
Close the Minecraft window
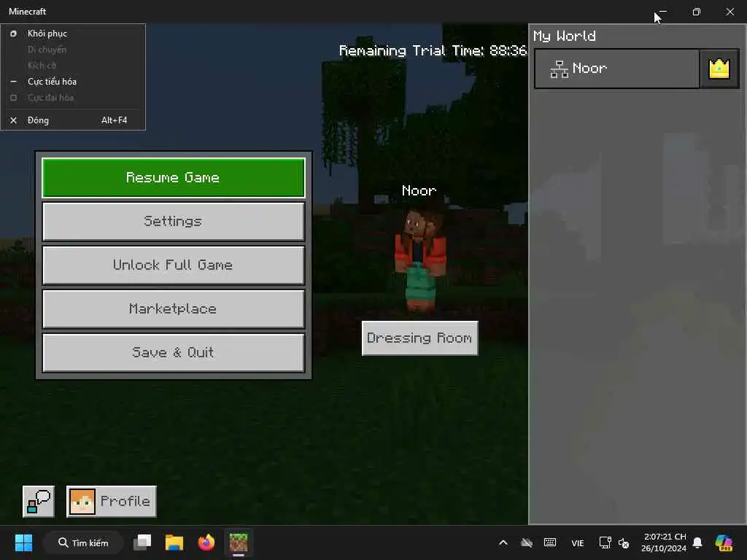729,12
